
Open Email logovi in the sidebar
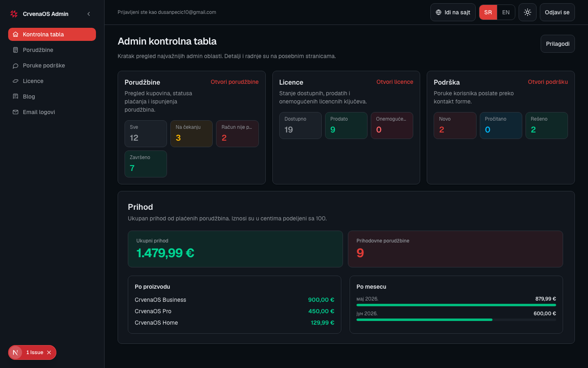(52, 112)
